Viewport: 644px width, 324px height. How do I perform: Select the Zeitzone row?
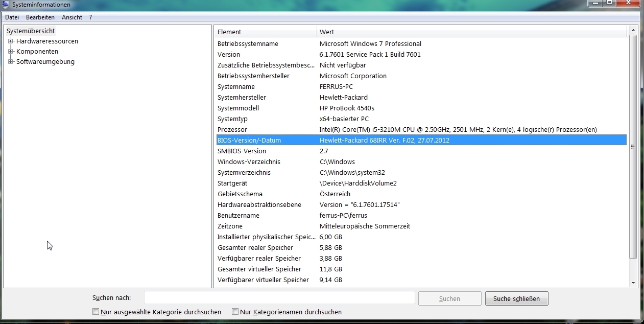(x=420, y=226)
